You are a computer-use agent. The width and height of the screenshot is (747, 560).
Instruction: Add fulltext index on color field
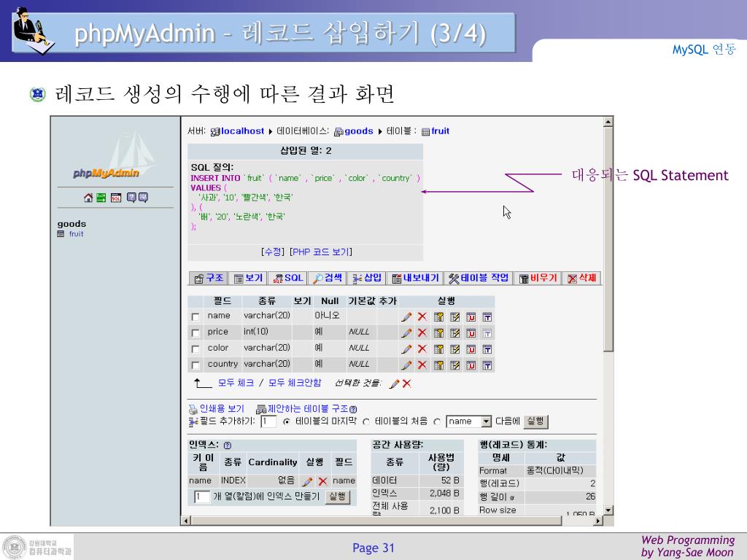[487, 349]
